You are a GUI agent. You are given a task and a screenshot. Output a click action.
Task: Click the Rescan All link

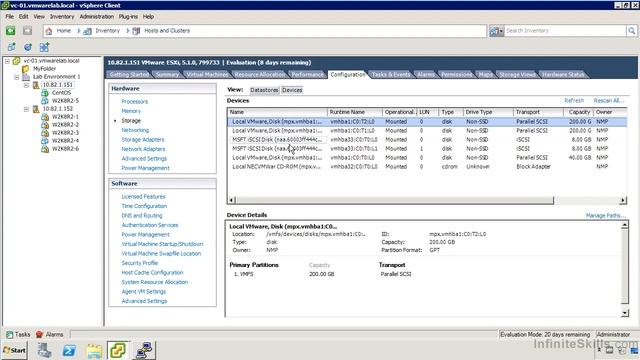(609, 100)
